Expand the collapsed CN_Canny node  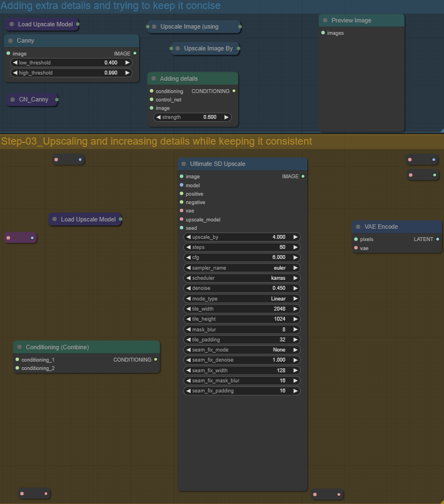12,100
